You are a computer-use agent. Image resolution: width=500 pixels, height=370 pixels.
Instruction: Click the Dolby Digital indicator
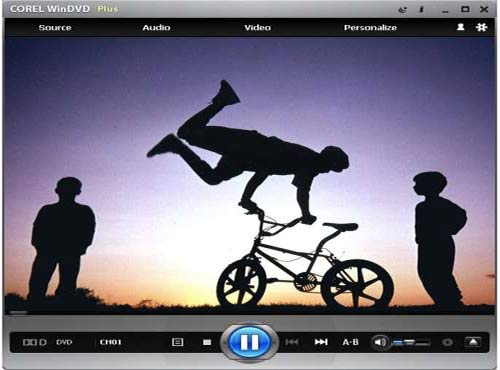34,342
